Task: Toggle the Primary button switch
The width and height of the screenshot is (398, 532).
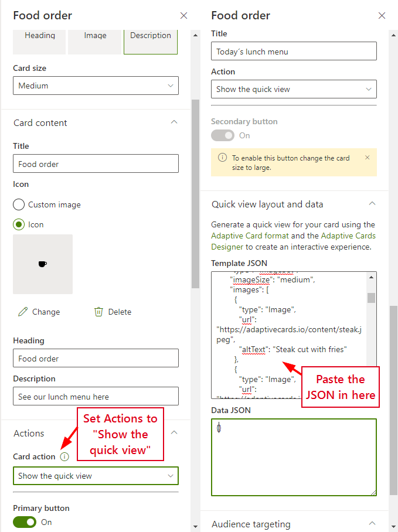Action: 25,522
